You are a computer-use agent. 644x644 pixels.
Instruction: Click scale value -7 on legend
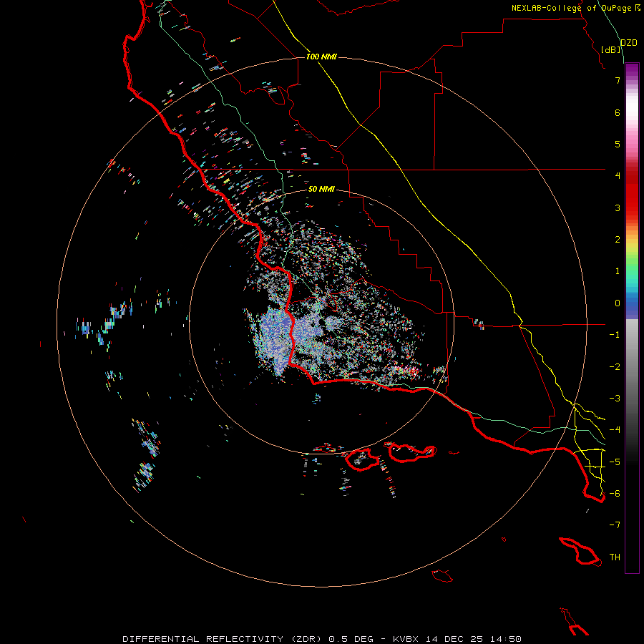pyautogui.click(x=615, y=525)
